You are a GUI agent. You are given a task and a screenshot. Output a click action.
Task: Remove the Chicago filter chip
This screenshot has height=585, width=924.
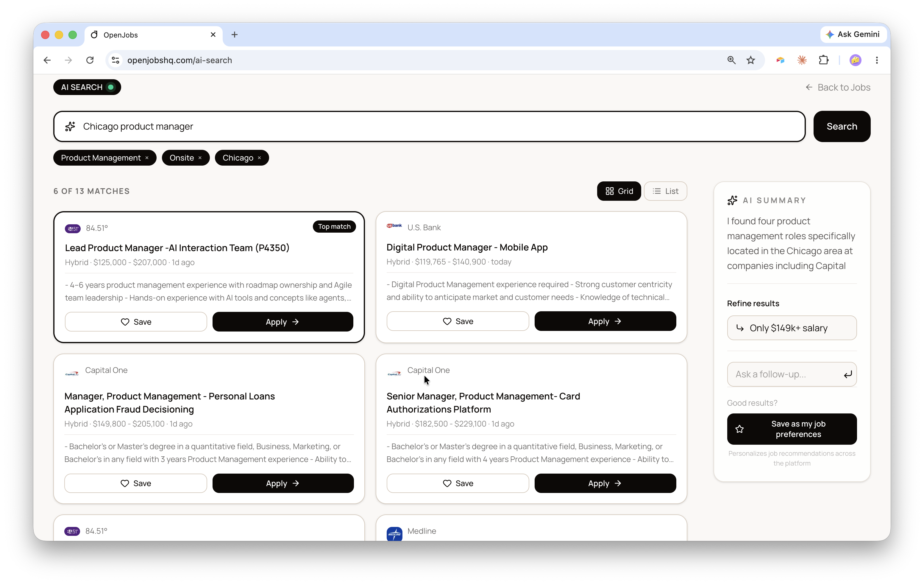coord(259,158)
